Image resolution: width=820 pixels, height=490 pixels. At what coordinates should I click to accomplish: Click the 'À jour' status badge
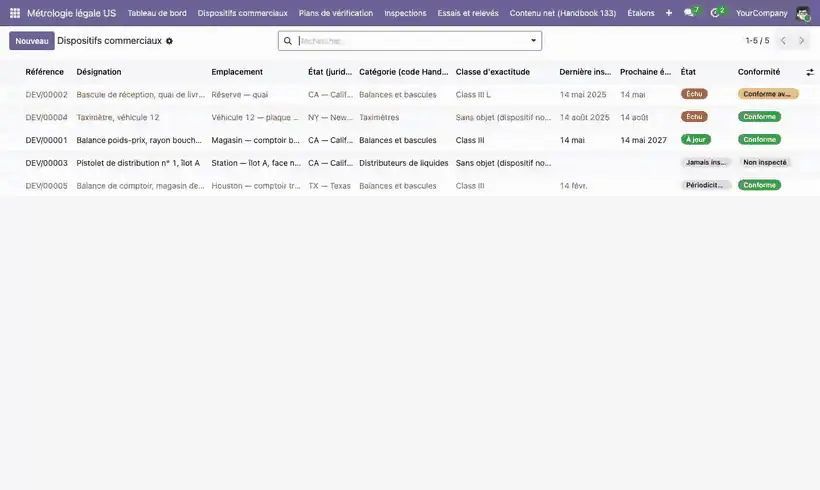tap(696, 140)
